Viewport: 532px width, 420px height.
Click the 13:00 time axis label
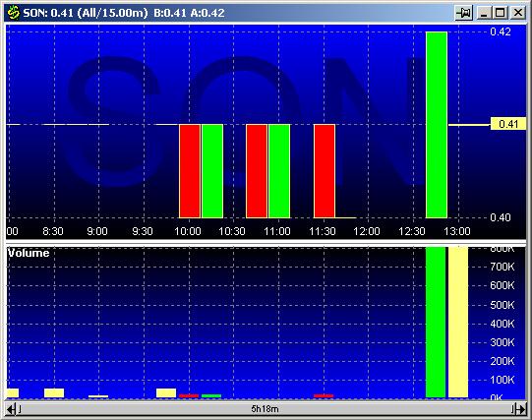point(457,231)
